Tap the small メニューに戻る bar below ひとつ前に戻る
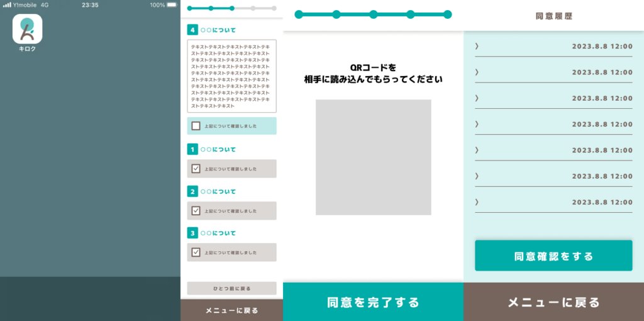The image size is (644, 321). [x=231, y=310]
